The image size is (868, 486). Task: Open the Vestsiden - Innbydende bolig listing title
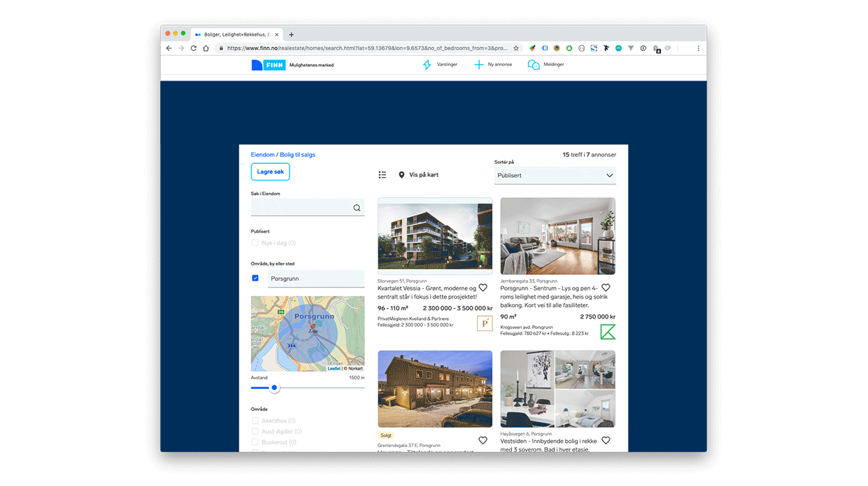tap(550, 445)
